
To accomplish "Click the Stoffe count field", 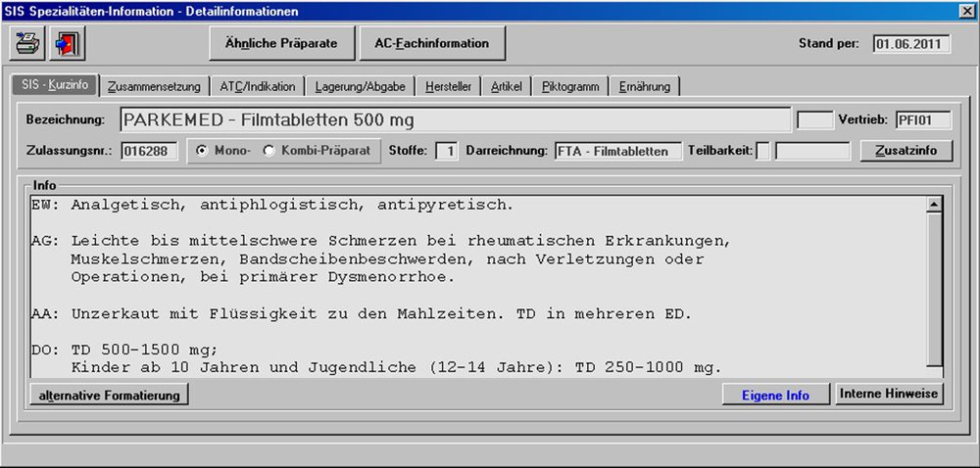I will pyautogui.click(x=447, y=151).
